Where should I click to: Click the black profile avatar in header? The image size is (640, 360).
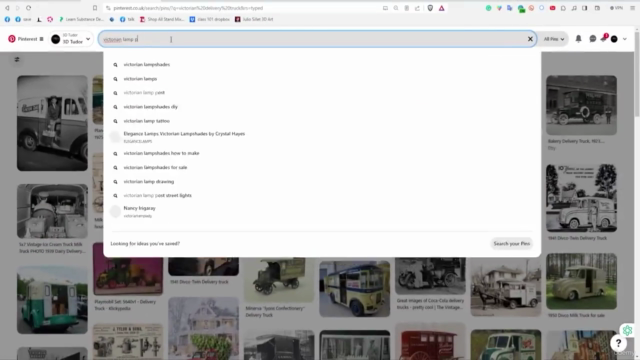click(x=614, y=39)
